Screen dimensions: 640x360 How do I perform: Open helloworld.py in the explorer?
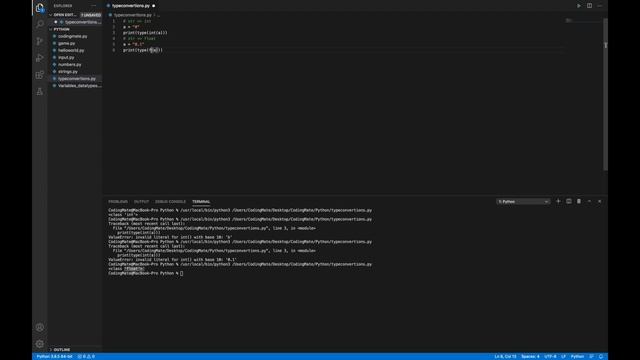(x=71, y=50)
